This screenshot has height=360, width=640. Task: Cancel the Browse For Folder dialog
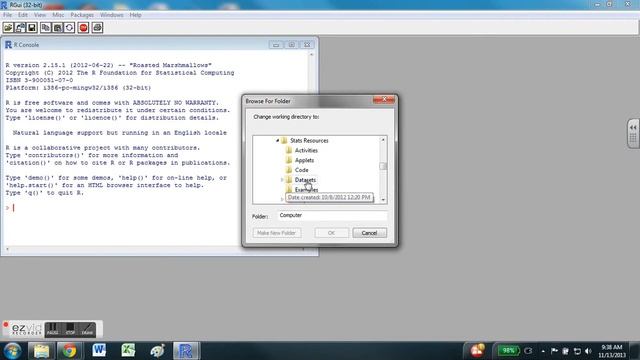369,233
